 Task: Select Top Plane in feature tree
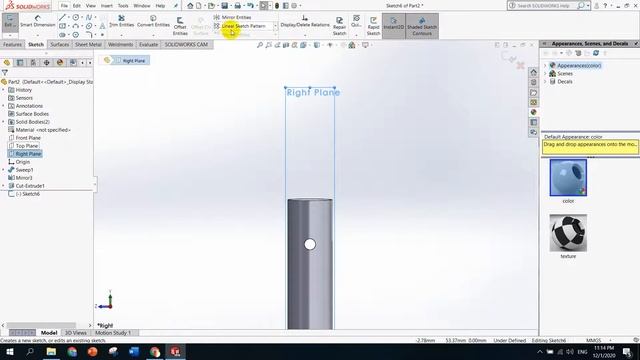[23, 146]
